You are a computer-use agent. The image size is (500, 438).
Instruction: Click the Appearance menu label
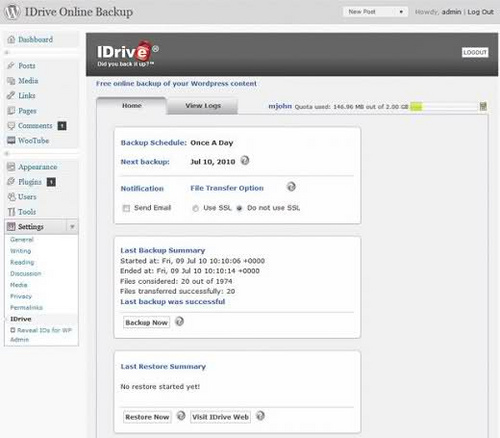38,167
